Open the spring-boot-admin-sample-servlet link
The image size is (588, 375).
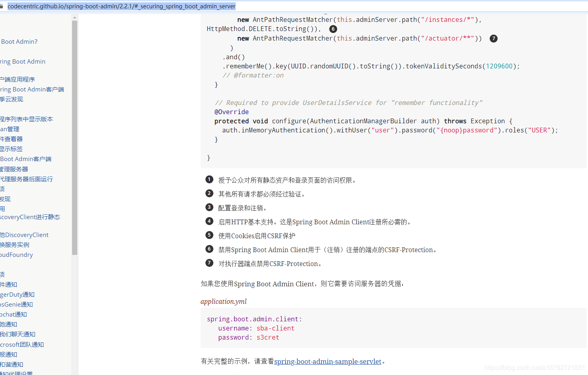pos(328,361)
